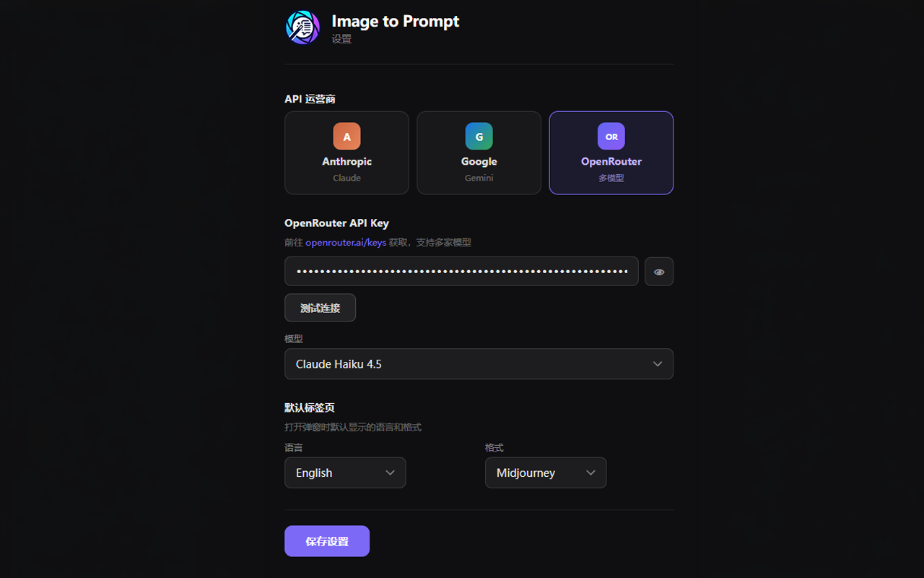The image size is (924, 578).
Task: Click the format dropdown chevron arrow
Action: 590,473
